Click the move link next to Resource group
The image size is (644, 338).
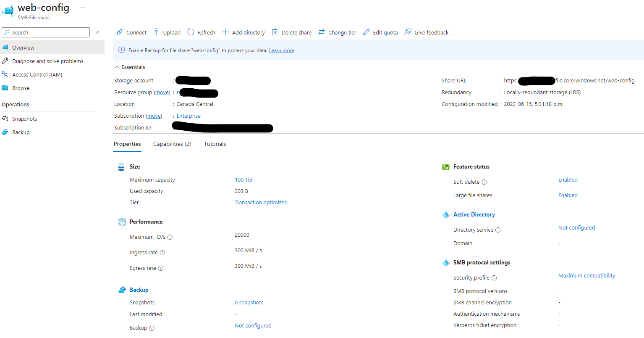[x=162, y=92]
